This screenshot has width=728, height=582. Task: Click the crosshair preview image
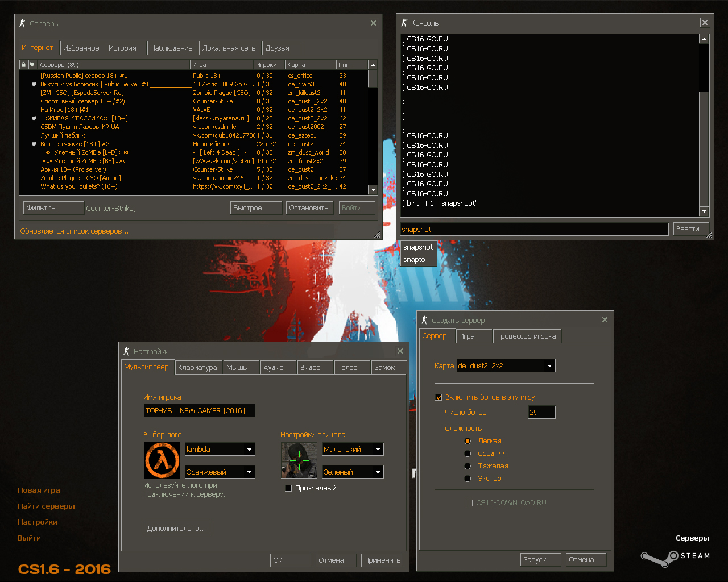[299, 460]
